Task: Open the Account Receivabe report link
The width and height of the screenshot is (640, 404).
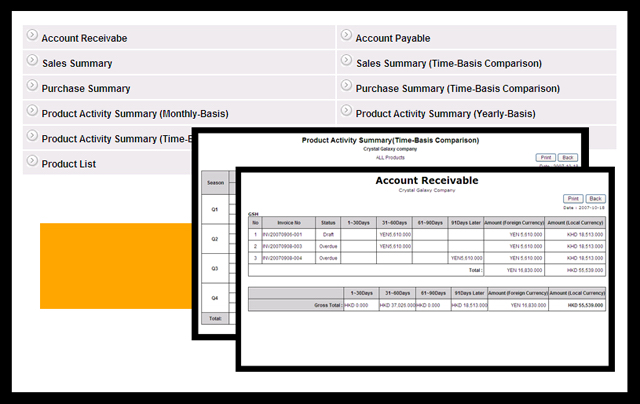Action: (x=84, y=38)
